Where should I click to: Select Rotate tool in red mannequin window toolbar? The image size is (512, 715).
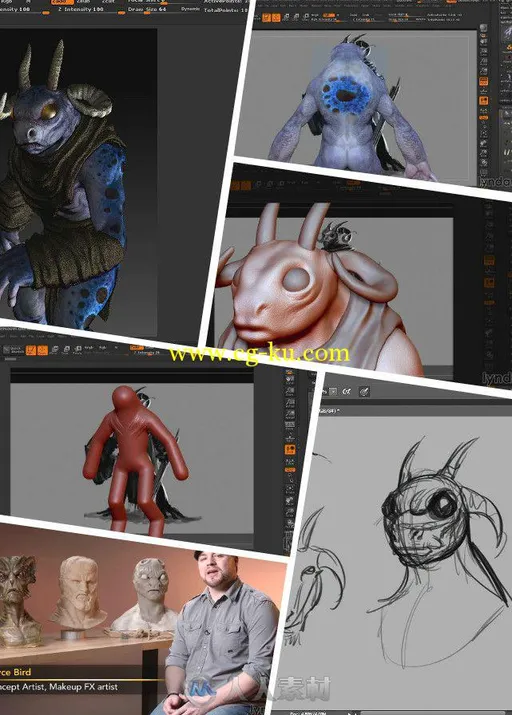coord(78,350)
